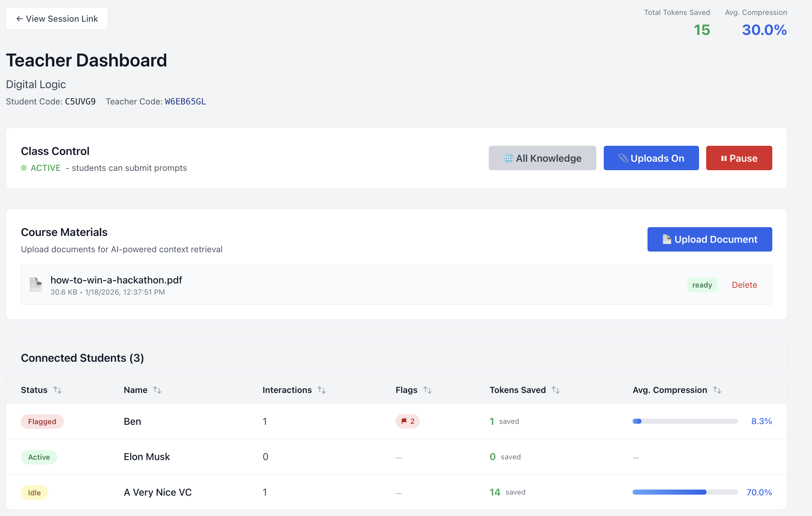Click Ben's red flag count badge
812x516 pixels.
pyautogui.click(x=407, y=421)
